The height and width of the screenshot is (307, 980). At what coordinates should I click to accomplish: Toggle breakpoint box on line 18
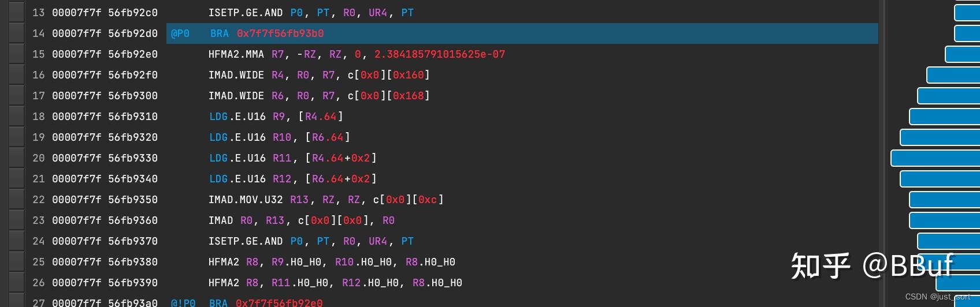click(16, 117)
